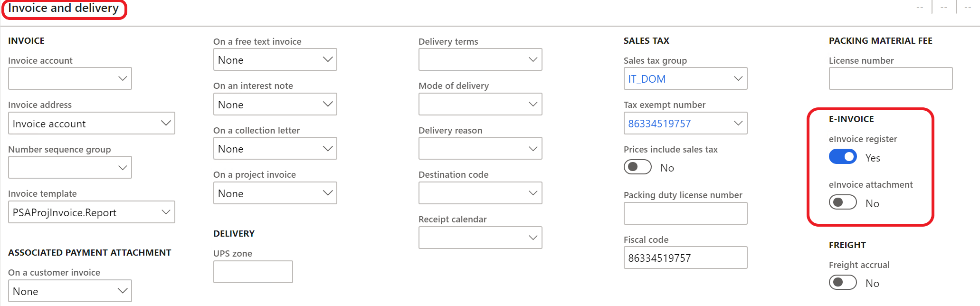This screenshot has height=306, width=980.
Task: Turn on Prices include sales tax
Action: point(637,167)
